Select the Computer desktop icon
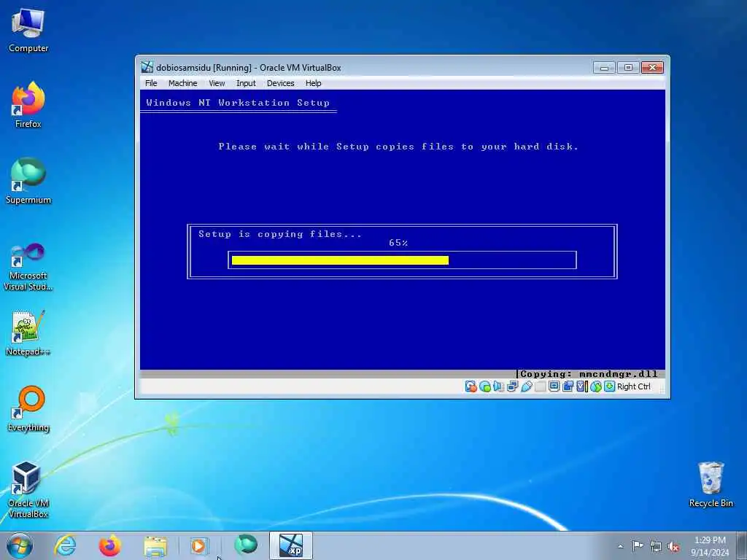The width and height of the screenshot is (747, 560). tap(28, 31)
